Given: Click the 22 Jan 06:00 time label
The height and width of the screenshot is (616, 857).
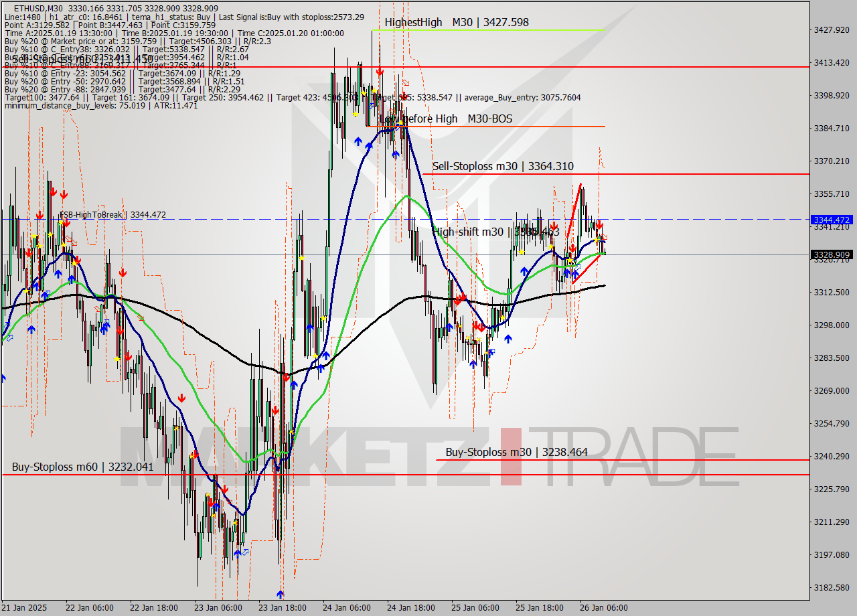Looking at the screenshot, I should tap(90, 608).
